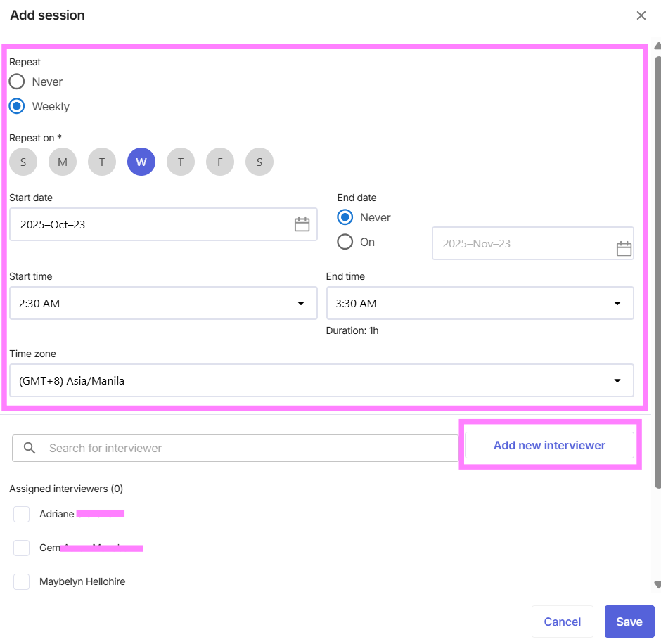Viewport: 661px width, 644px height.
Task: Check the Adriane interviewer checkbox
Action: [22, 514]
